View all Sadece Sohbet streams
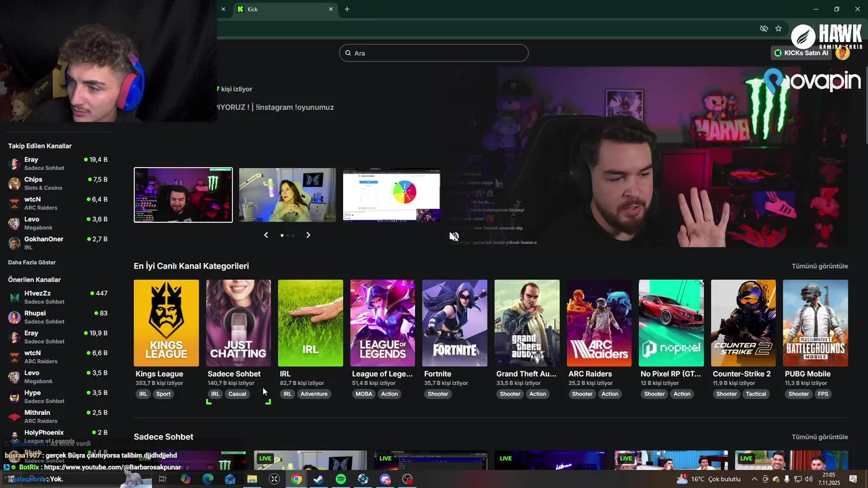Viewport: 868px width, 488px height. click(820, 437)
